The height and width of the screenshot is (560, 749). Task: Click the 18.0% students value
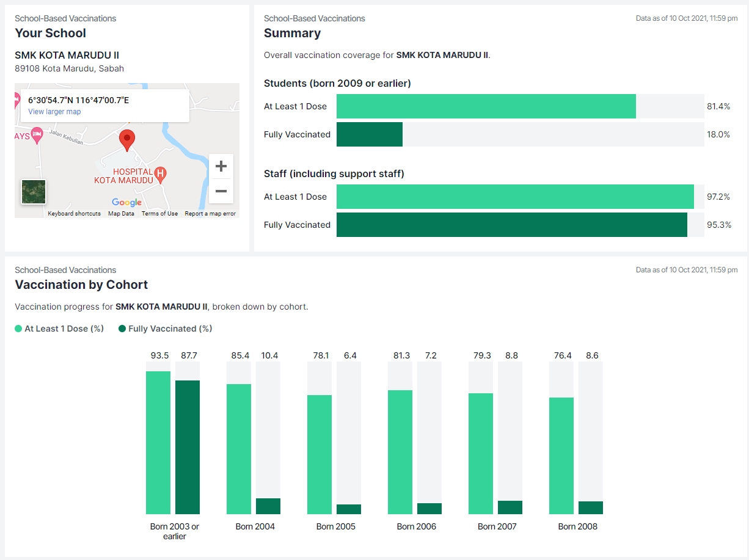[x=718, y=134]
